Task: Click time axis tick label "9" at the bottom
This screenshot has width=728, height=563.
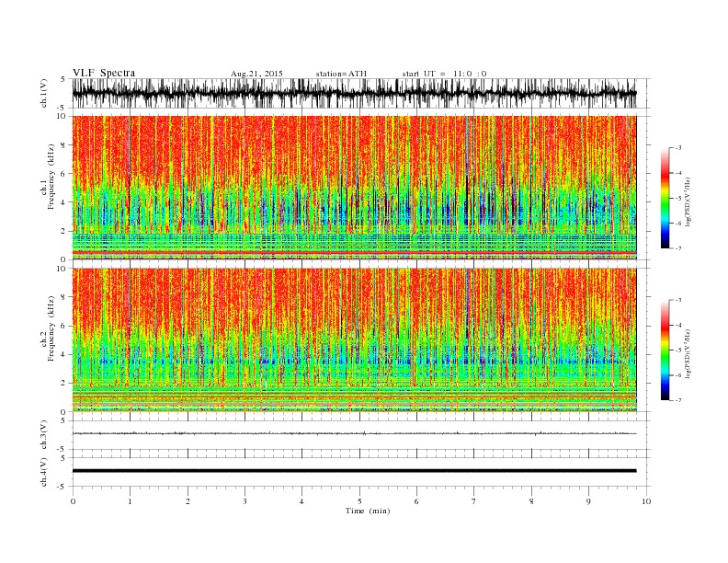Action: [x=588, y=501]
